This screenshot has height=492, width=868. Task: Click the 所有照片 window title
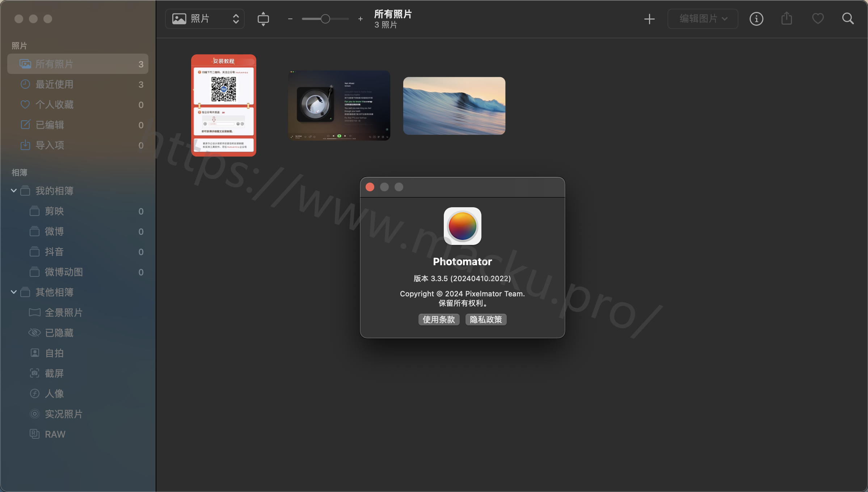(x=393, y=14)
